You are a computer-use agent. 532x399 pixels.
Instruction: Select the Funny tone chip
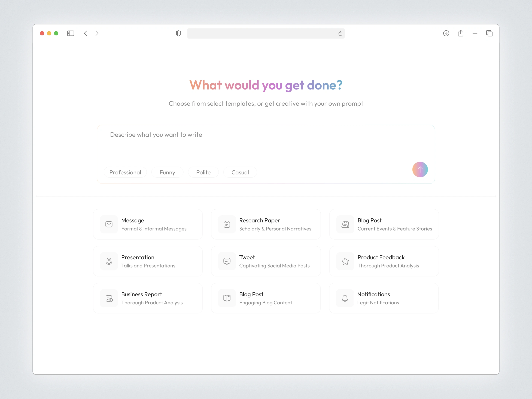tap(167, 173)
